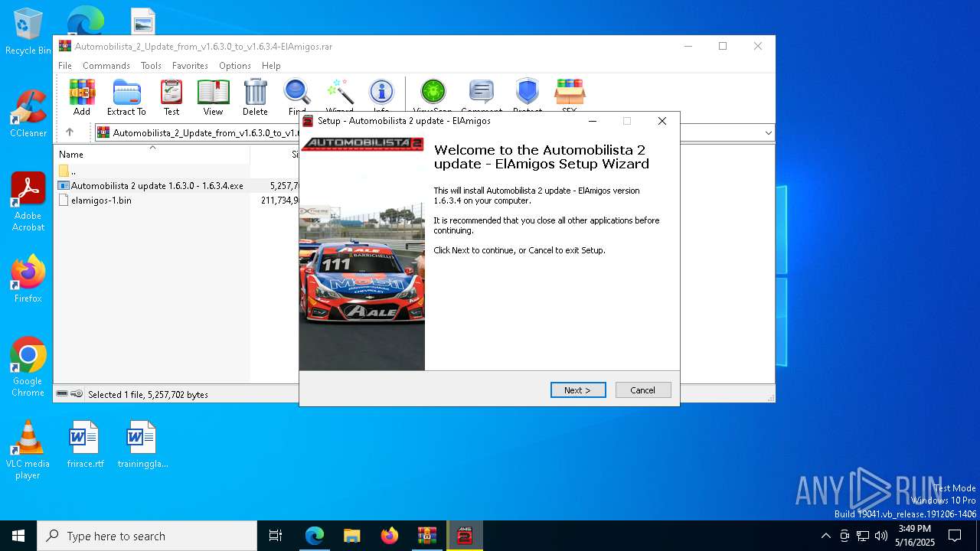
Task: Open Recycle Bin desktop icon
Action: point(28,32)
